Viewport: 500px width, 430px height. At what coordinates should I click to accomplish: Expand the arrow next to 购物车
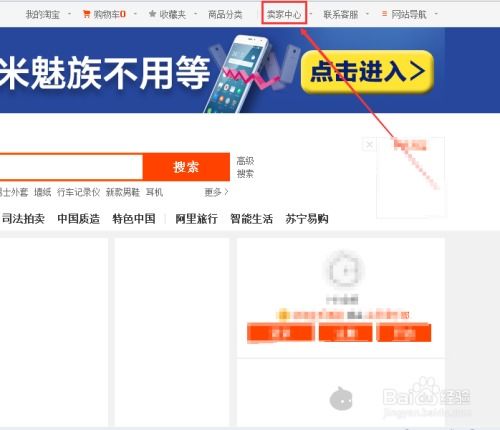(135, 14)
